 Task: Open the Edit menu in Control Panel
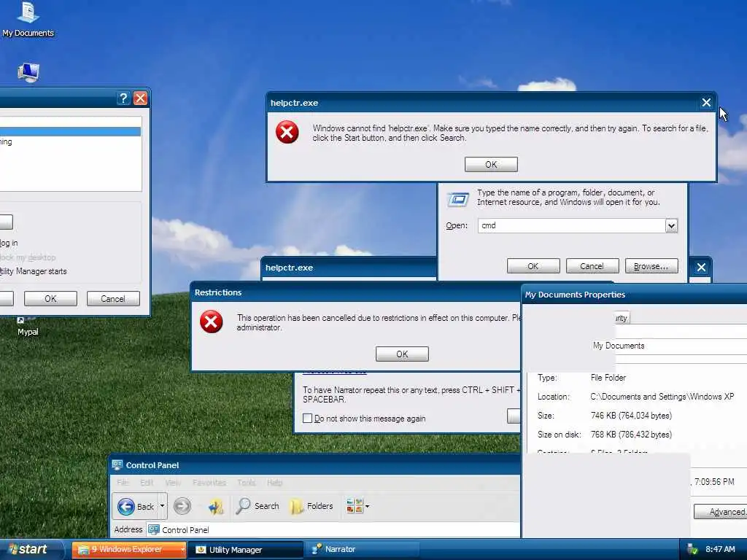(146, 483)
